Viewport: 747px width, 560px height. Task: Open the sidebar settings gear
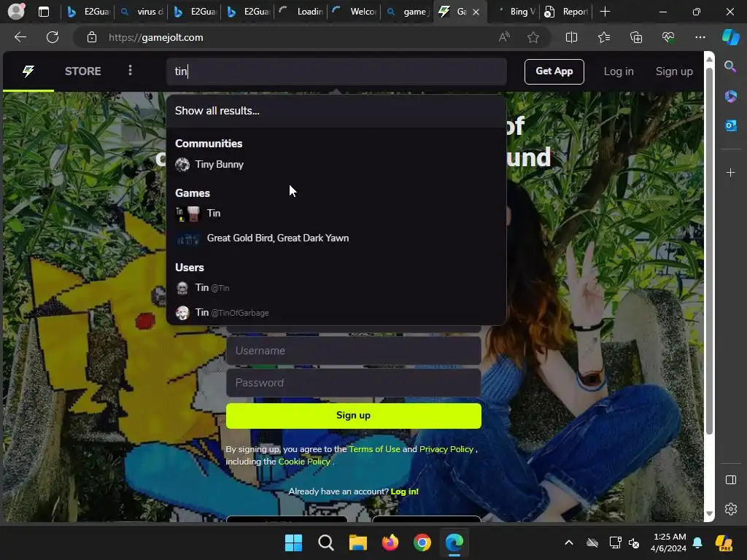click(730, 509)
